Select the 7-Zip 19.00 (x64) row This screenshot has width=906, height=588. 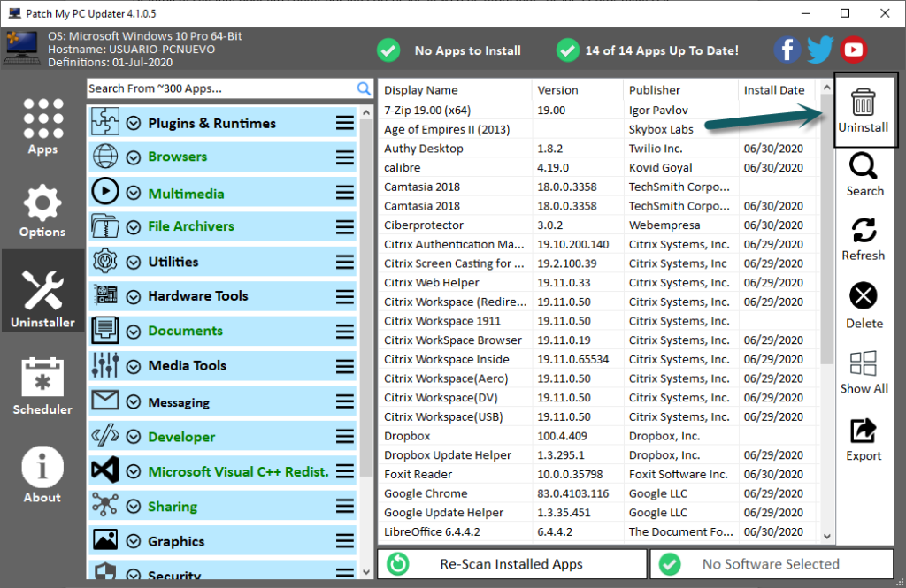599,110
